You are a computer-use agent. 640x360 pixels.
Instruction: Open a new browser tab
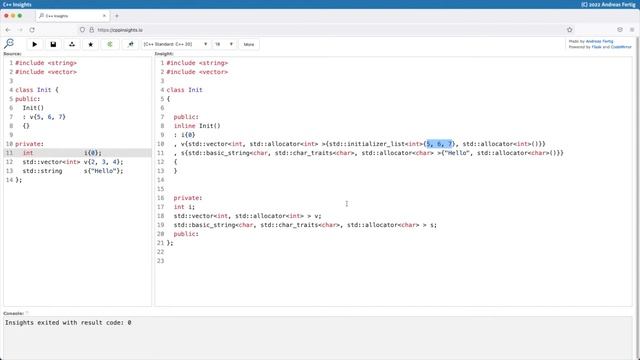117,16
